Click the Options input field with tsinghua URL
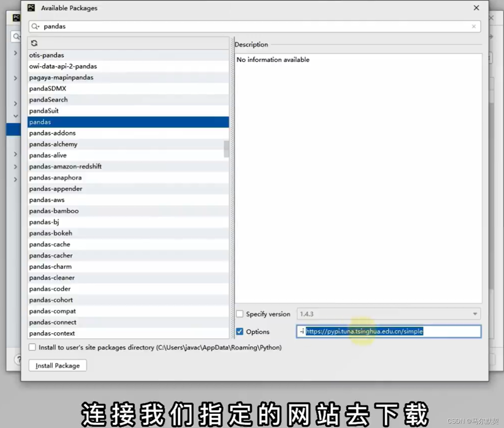Screen dimensions: 504x428 coord(389,331)
